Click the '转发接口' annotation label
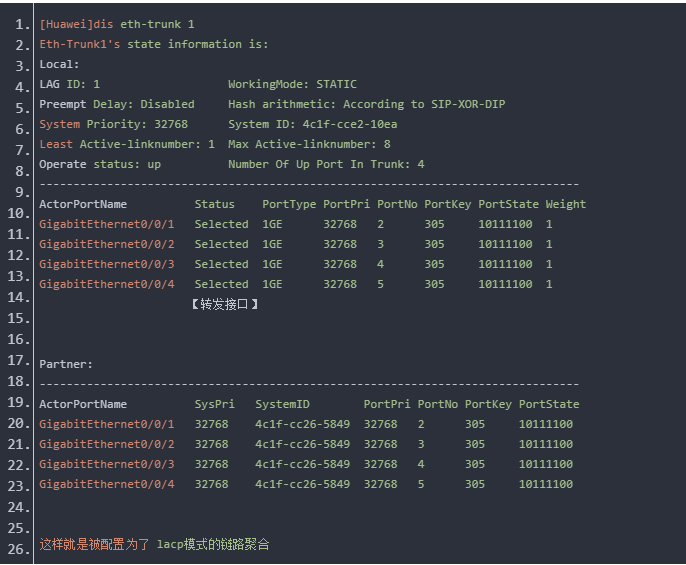 coord(225,304)
